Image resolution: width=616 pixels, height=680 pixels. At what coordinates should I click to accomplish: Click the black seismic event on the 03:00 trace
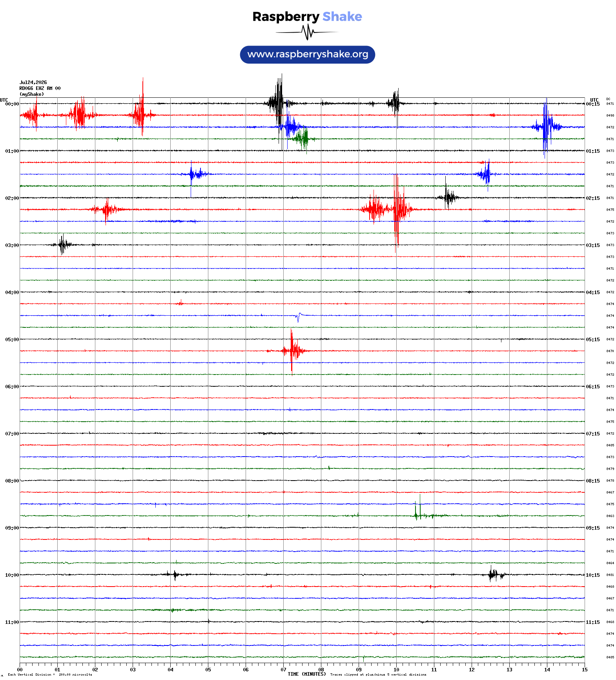coord(62,245)
